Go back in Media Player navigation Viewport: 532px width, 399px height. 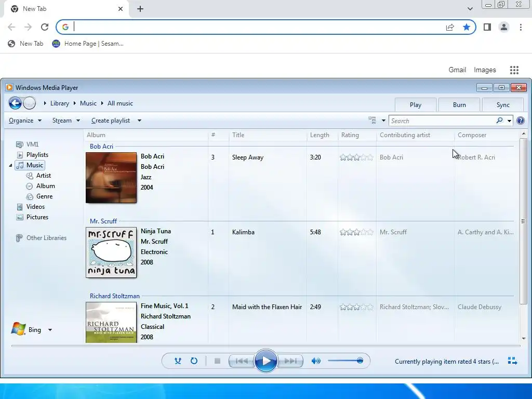(x=15, y=103)
